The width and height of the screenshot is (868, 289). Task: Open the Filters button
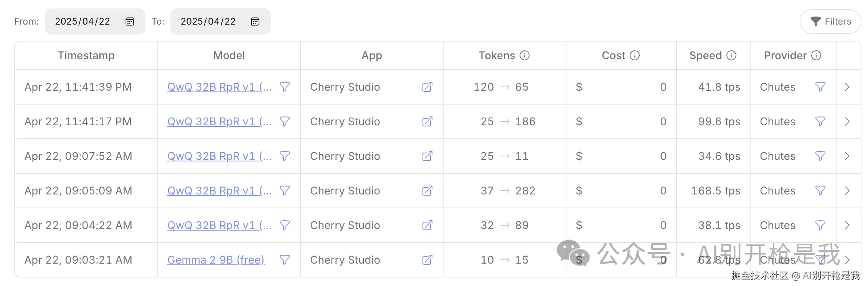(830, 22)
